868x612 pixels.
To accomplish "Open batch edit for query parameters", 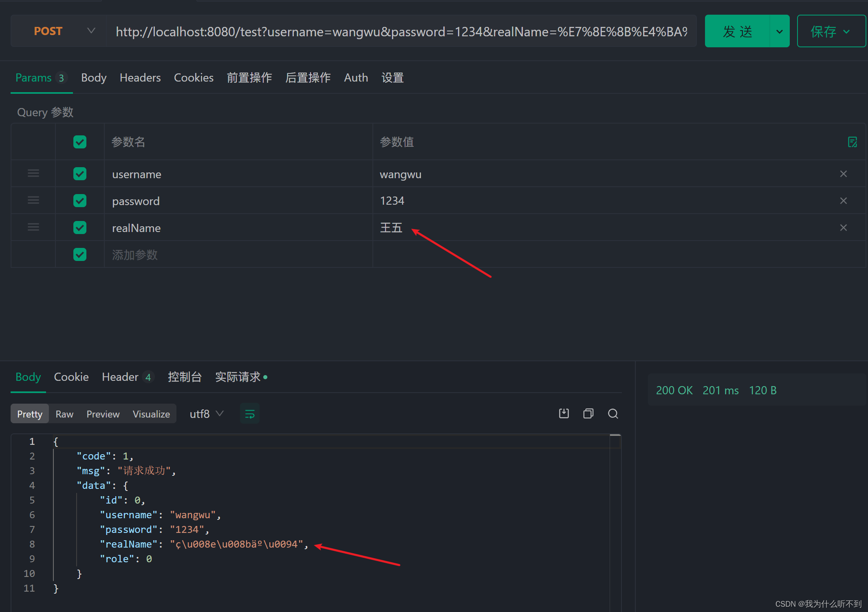I will point(853,141).
